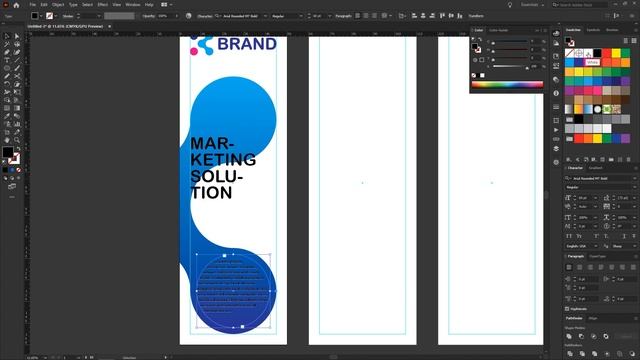Click the Underline icon in Character panel

click(624, 236)
